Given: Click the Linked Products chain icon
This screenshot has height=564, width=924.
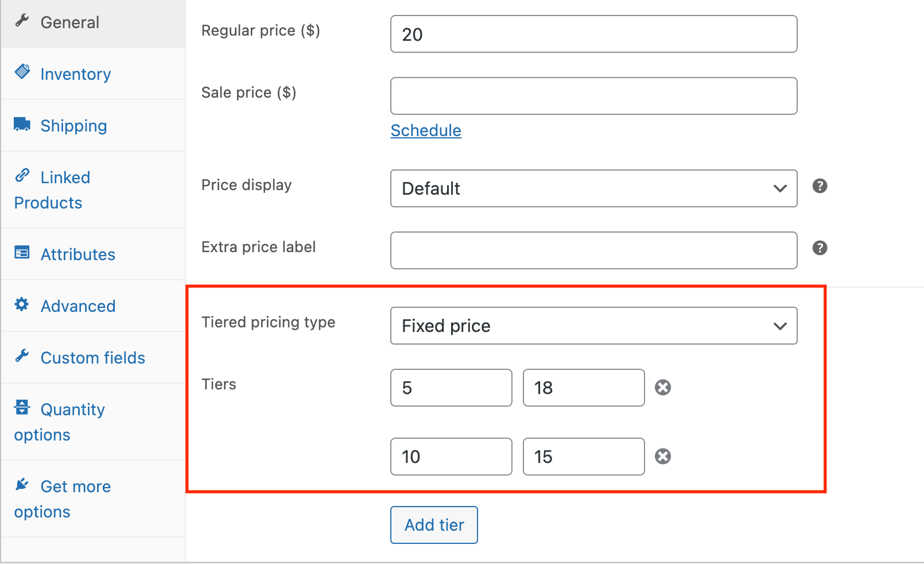Looking at the screenshot, I should 22,175.
